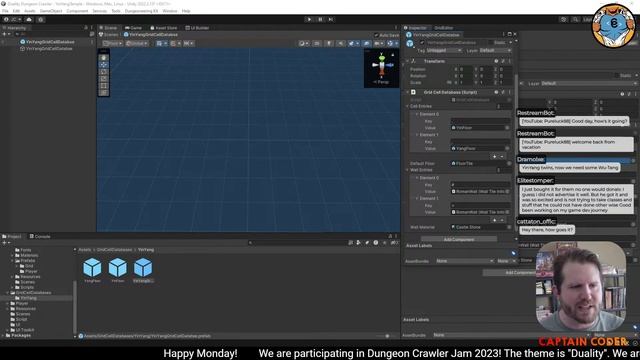The width and height of the screenshot is (640, 360).
Task: Toggle the prefab active checkbox in Inspector
Action: click(422, 42)
